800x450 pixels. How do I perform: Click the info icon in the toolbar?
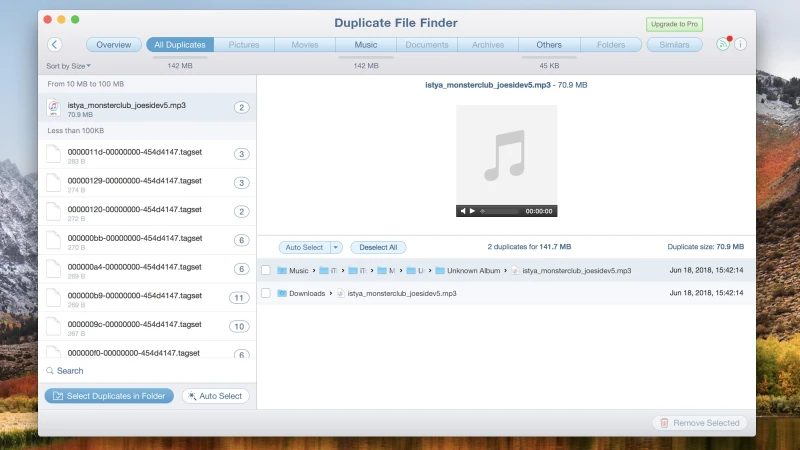pos(740,44)
